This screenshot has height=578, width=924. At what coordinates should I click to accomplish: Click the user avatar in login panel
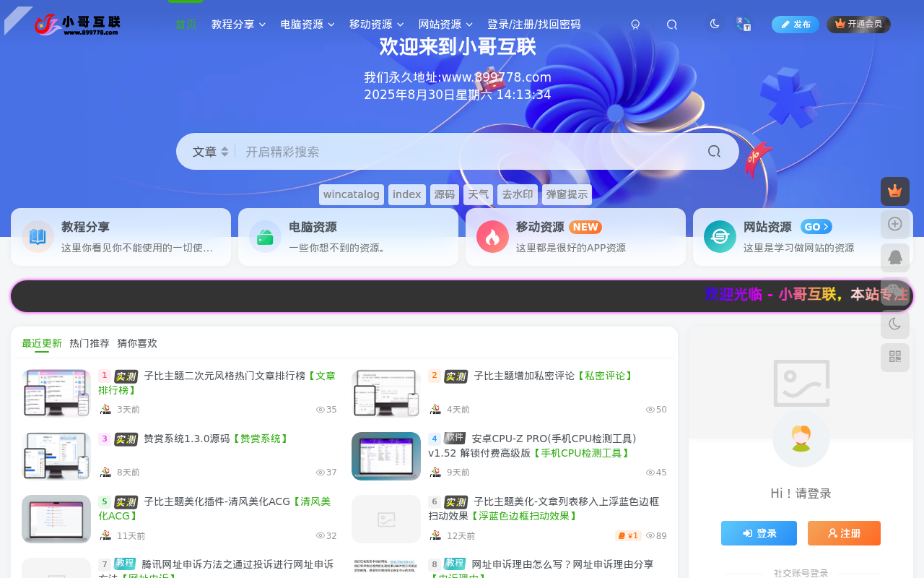click(x=801, y=439)
